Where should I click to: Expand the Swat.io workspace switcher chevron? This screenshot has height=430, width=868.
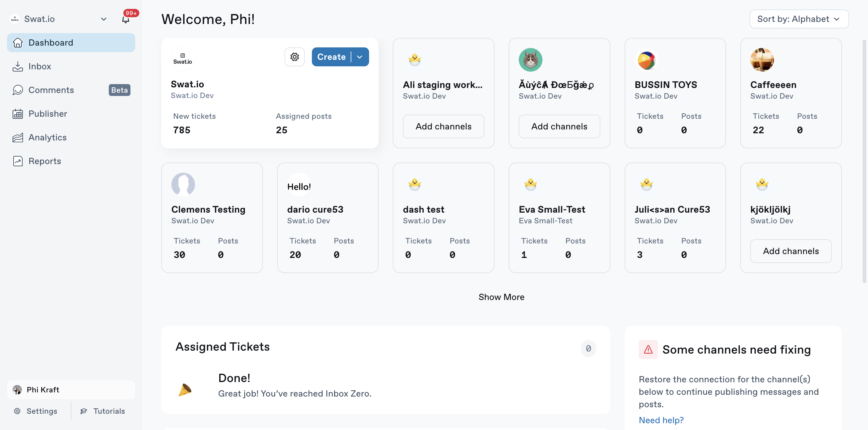(x=104, y=19)
